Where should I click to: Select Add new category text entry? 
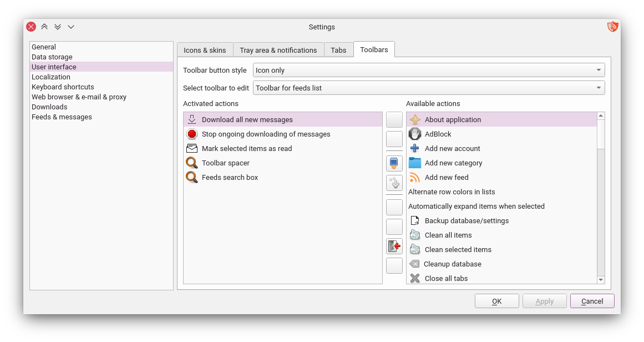click(x=453, y=163)
